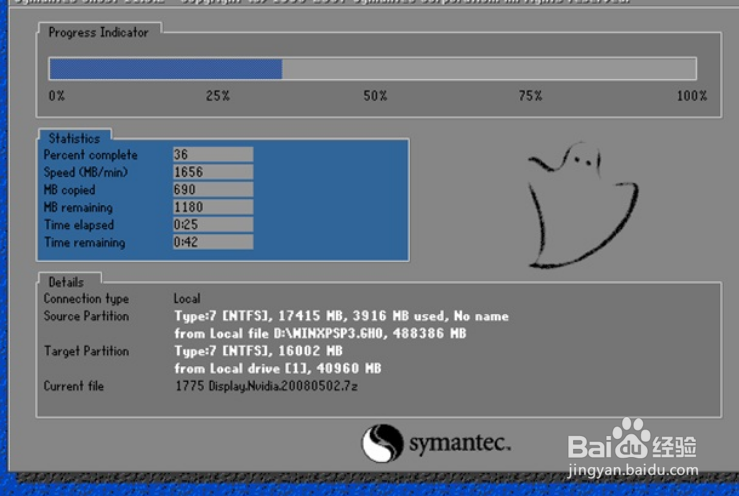Click the 'Current file' label

coord(74,386)
